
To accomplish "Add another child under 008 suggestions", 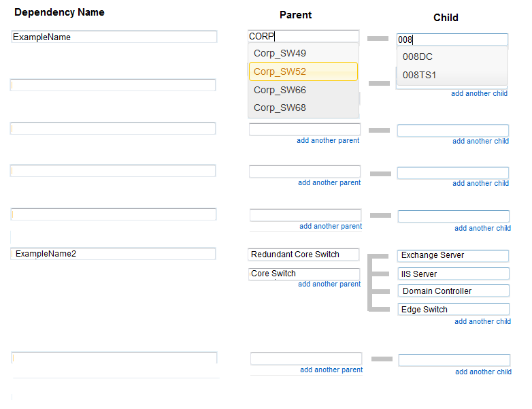I will [x=479, y=93].
